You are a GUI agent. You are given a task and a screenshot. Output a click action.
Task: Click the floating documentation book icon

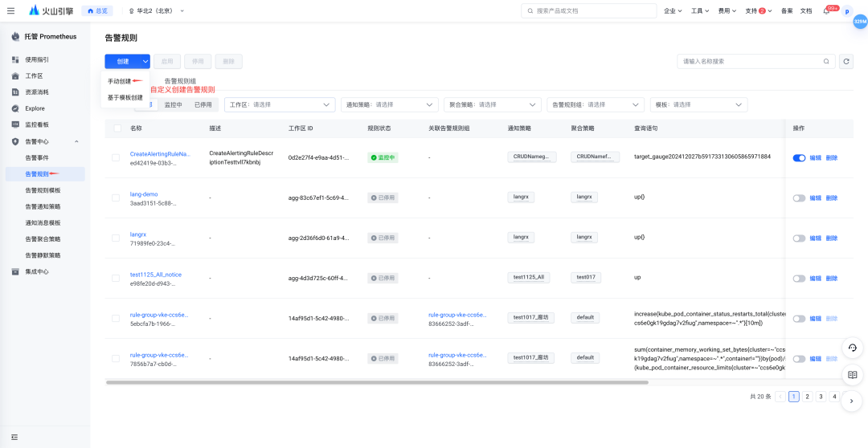(x=852, y=374)
